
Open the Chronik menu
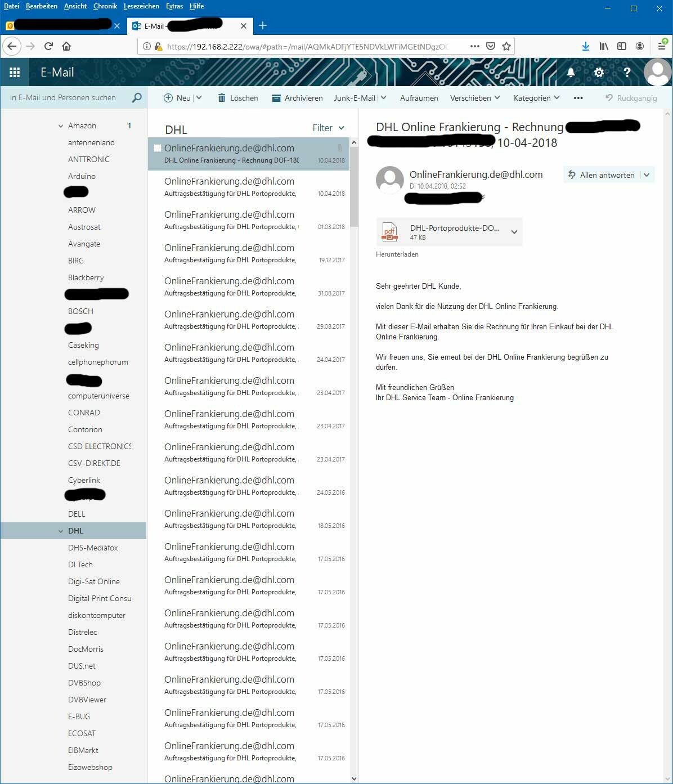(105, 6)
